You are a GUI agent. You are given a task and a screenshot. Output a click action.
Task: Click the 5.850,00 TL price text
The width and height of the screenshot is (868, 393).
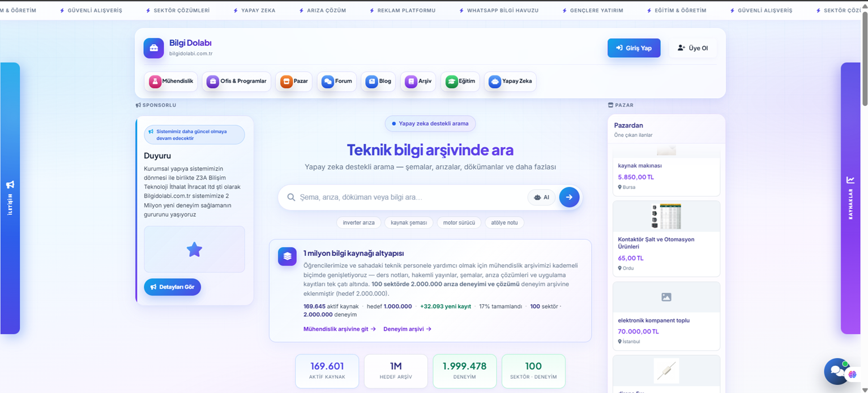[636, 177]
